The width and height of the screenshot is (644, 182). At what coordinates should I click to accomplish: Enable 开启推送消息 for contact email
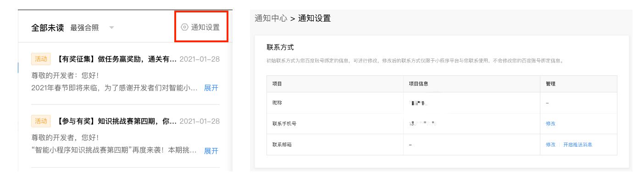(x=578, y=144)
